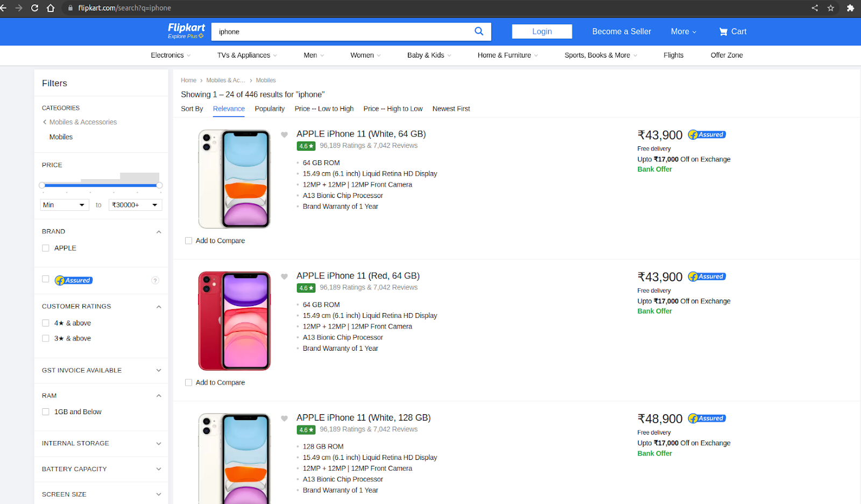This screenshot has width=861, height=504.
Task: Click the iphone search input field
Action: tap(342, 32)
